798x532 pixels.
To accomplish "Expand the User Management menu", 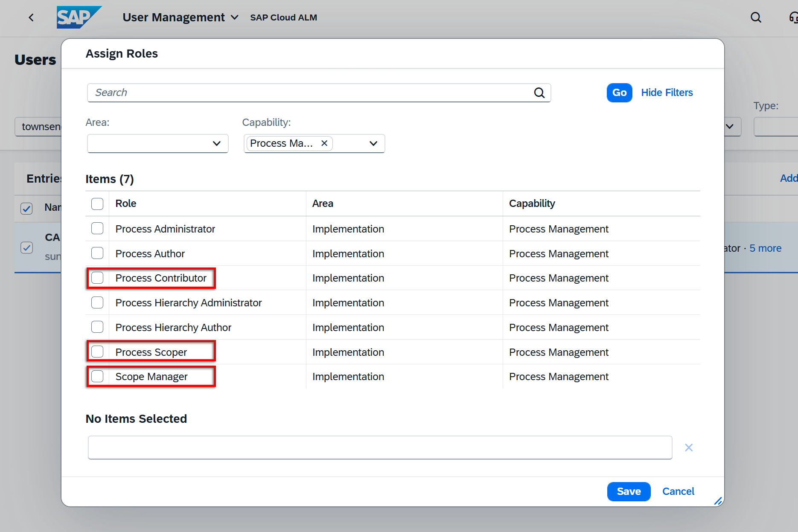I will 235,17.
